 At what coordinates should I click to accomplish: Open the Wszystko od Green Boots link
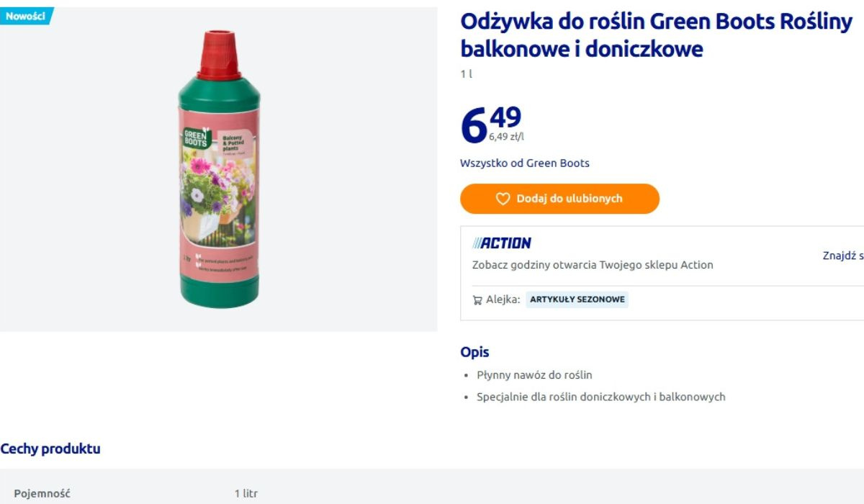tap(524, 163)
